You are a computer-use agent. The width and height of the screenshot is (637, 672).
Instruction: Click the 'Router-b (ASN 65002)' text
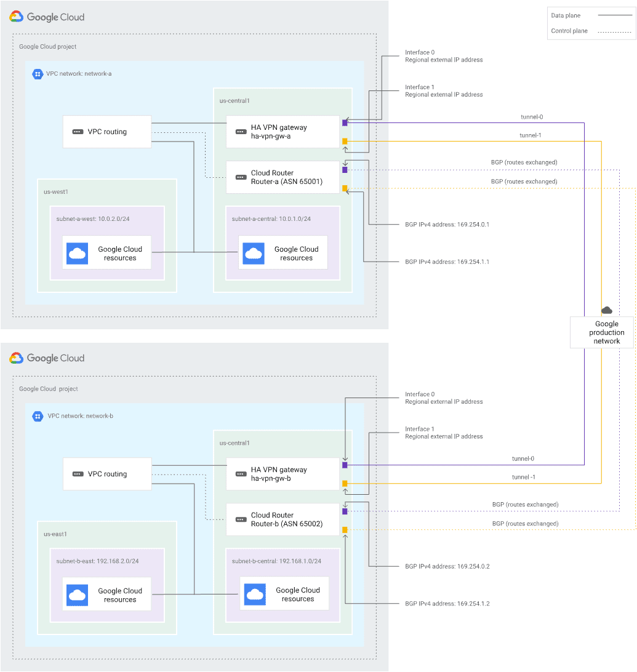[287, 524]
